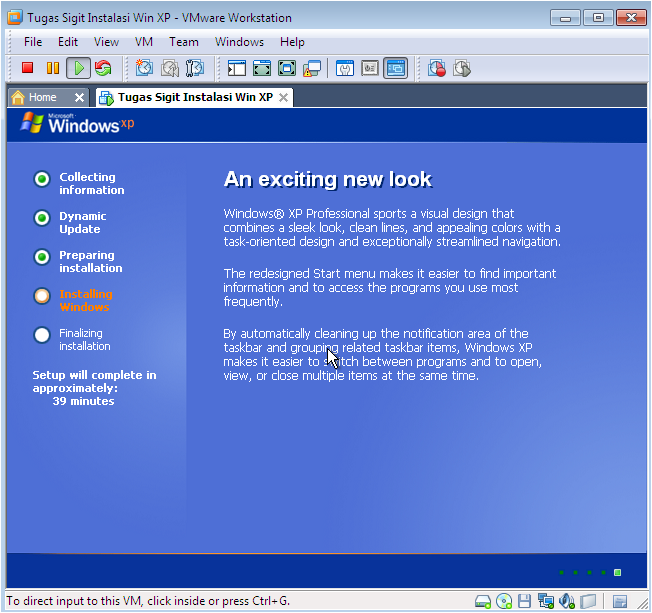Click the Preparing installation step indicator
Viewport: 652px width, 613px height.
tap(42, 257)
